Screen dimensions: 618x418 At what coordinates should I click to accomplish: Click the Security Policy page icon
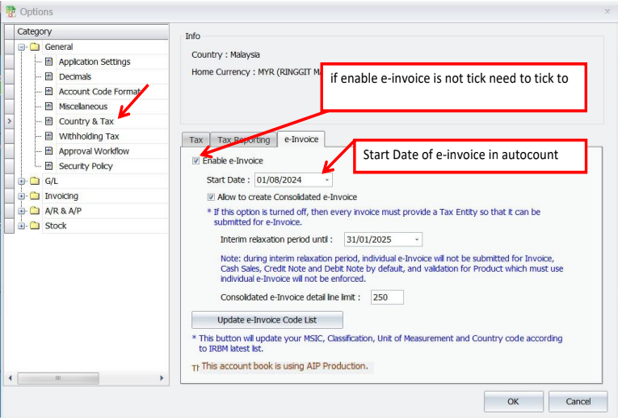pos(49,166)
